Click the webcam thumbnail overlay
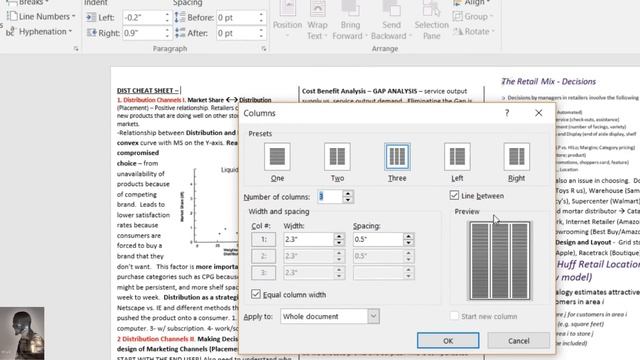The height and width of the screenshot is (360, 640). click(x=22, y=333)
